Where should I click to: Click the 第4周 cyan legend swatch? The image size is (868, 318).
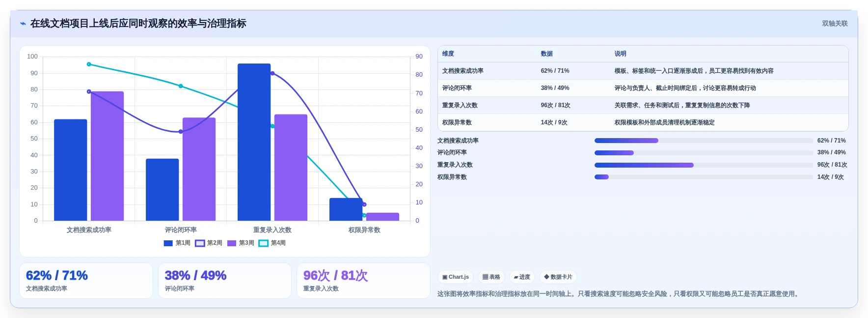pos(264,243)
